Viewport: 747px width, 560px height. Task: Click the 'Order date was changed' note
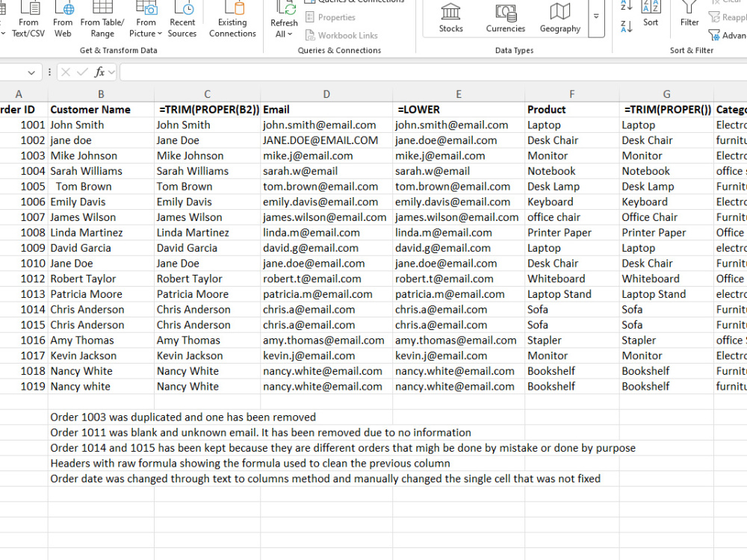tap(326, 479)
